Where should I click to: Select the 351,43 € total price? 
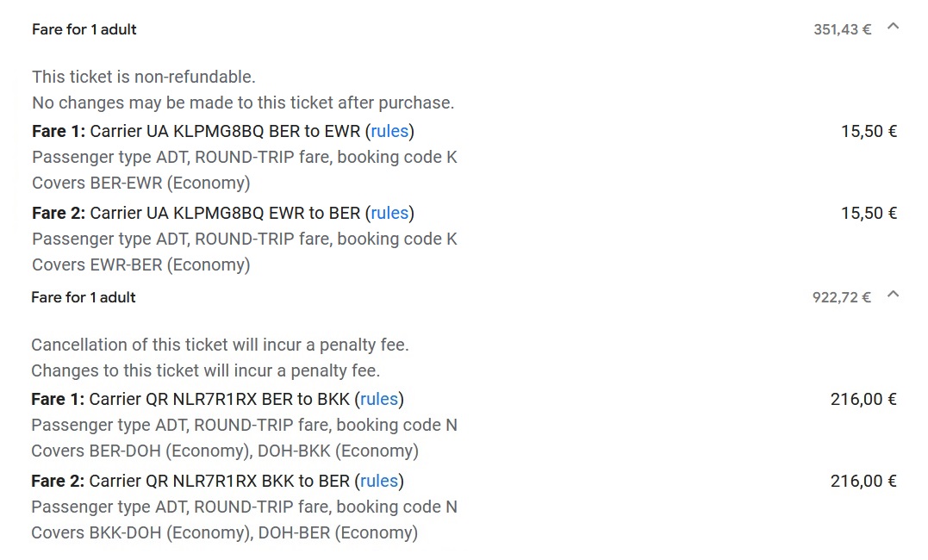842,29
